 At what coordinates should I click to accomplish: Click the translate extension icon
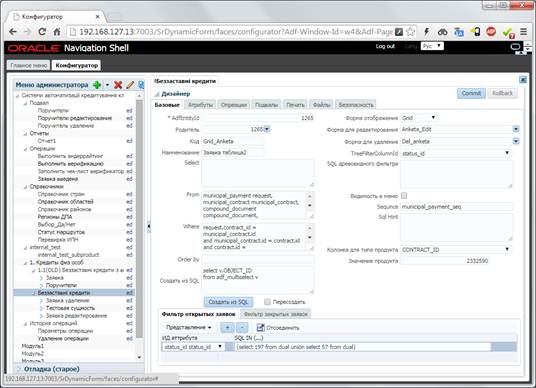[x=458, y=32]
